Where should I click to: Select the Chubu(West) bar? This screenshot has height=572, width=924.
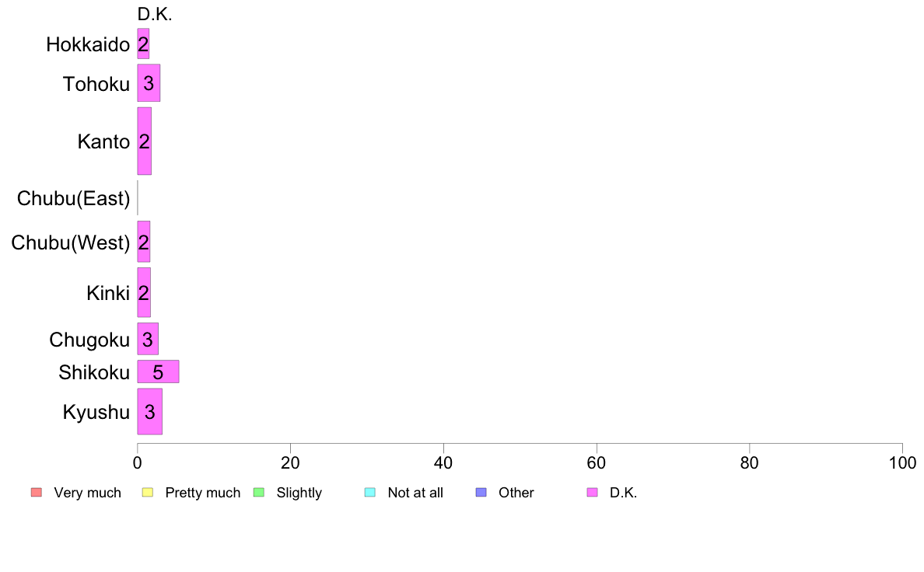point(144,242)
